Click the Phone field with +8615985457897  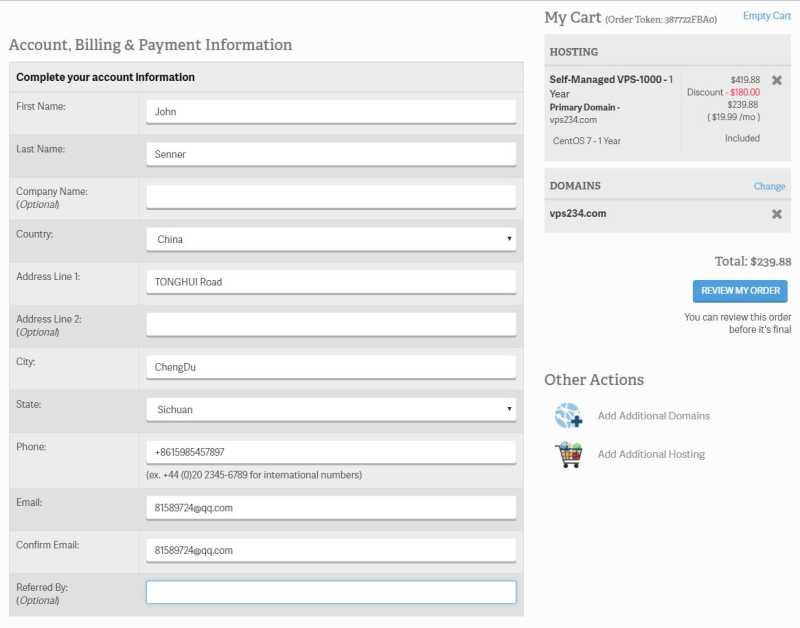331,452
